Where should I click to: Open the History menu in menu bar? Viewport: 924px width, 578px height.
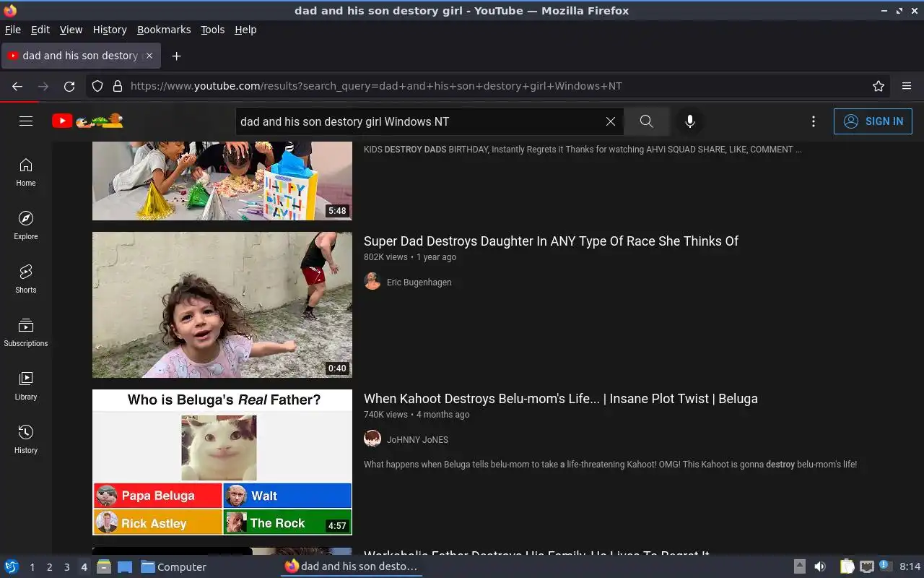tap(110, 30)
